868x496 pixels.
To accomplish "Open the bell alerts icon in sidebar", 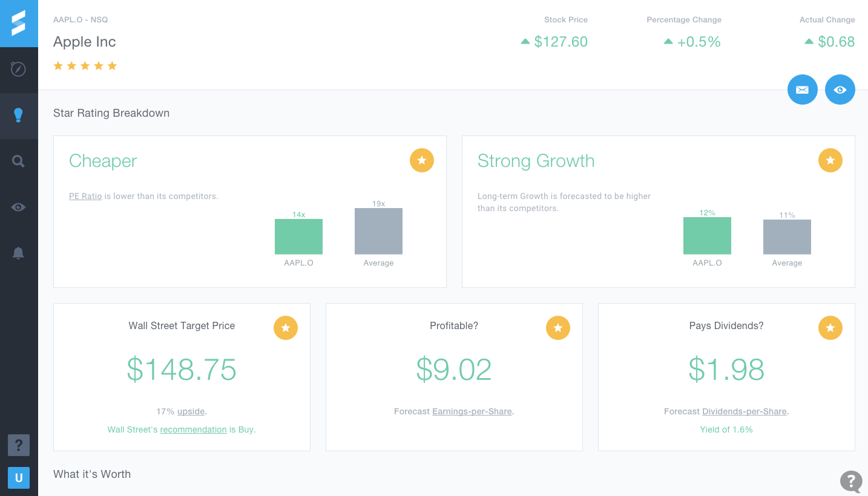I will pyautogui.click(x=19, y=253).
